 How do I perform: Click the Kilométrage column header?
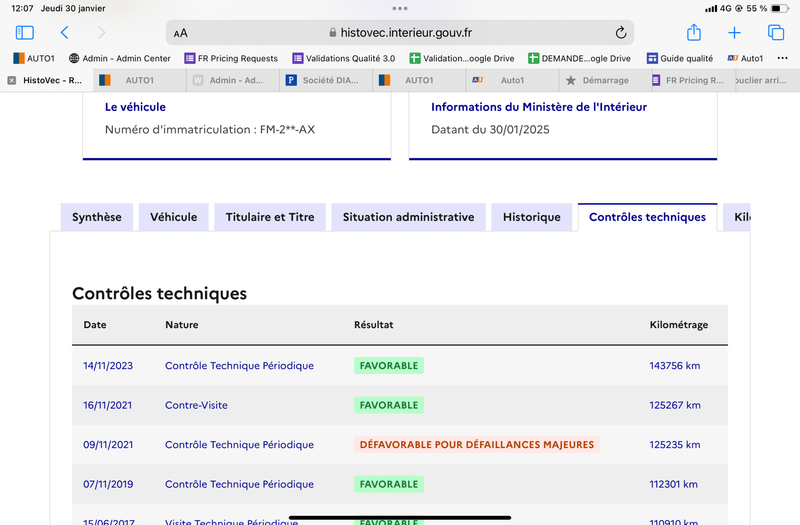coord(679,324)
